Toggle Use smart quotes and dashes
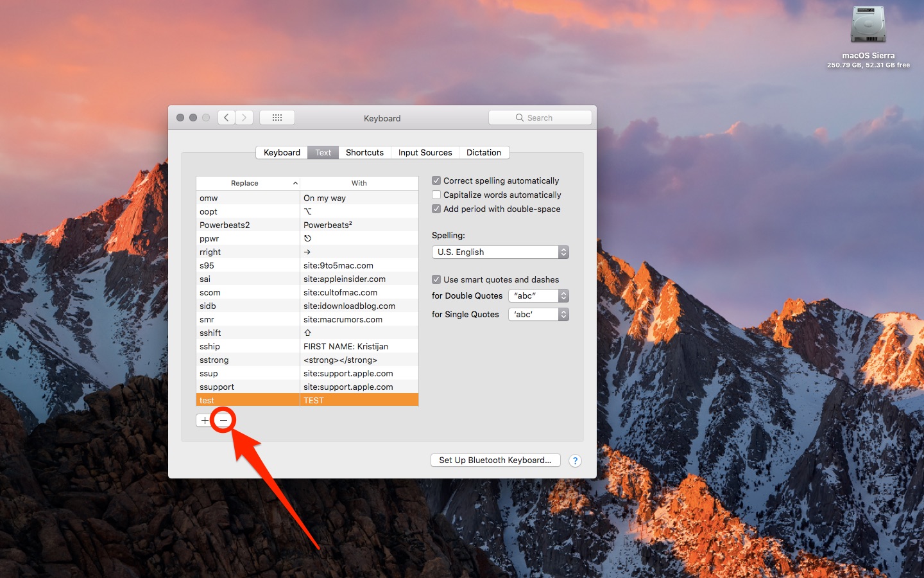924x578 pixels. 436,279
